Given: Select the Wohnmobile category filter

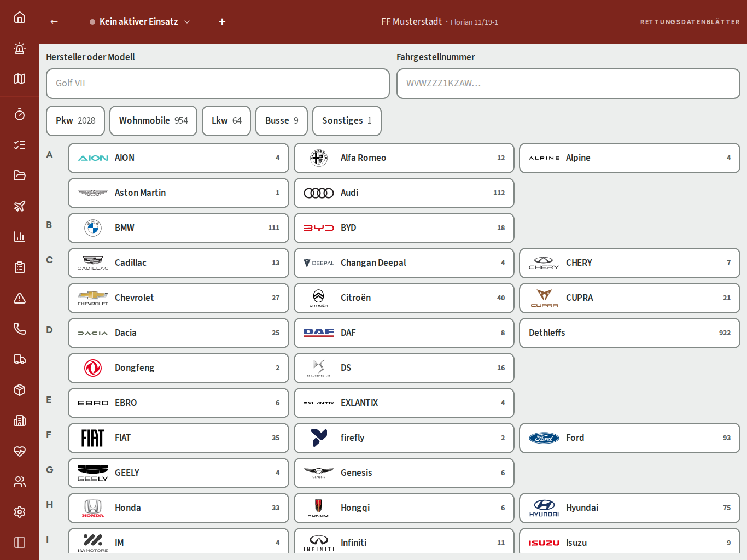Looking at the screenshot, I should click(154, 121).
